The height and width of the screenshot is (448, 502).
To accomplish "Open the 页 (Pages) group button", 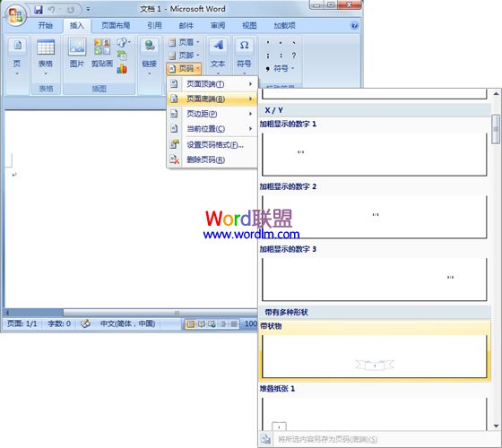I will point(17,57).
